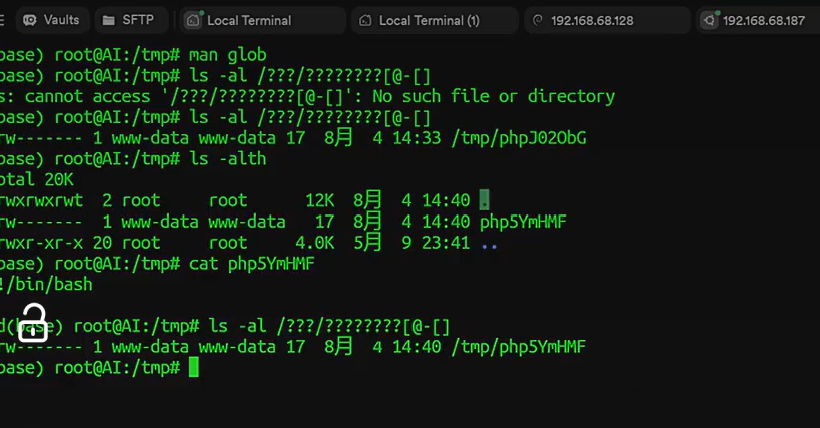
Task: Click the blue double-dot parent directory entry
Action: tap(489, 243)
